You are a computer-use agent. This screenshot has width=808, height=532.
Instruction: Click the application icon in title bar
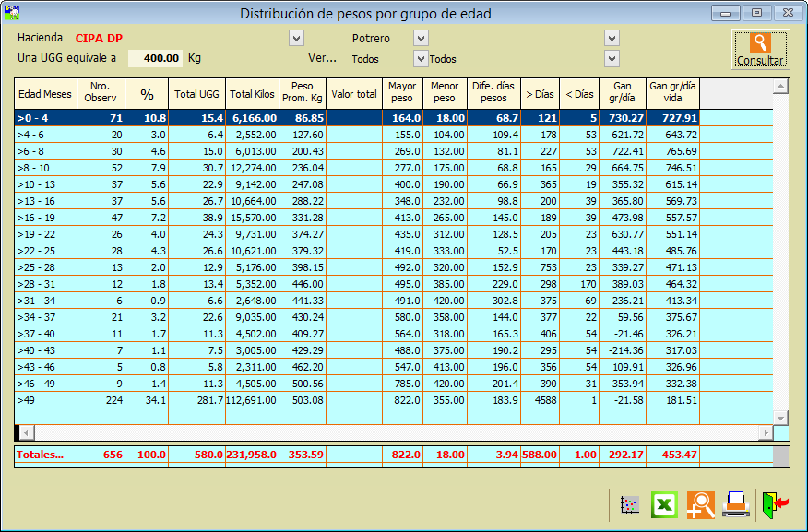pos(12,13)
